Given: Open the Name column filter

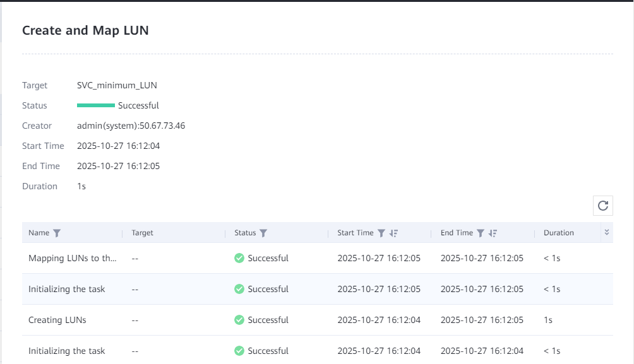Looking at the screenshot, I should pyautogui.click(x=57, y=233).
